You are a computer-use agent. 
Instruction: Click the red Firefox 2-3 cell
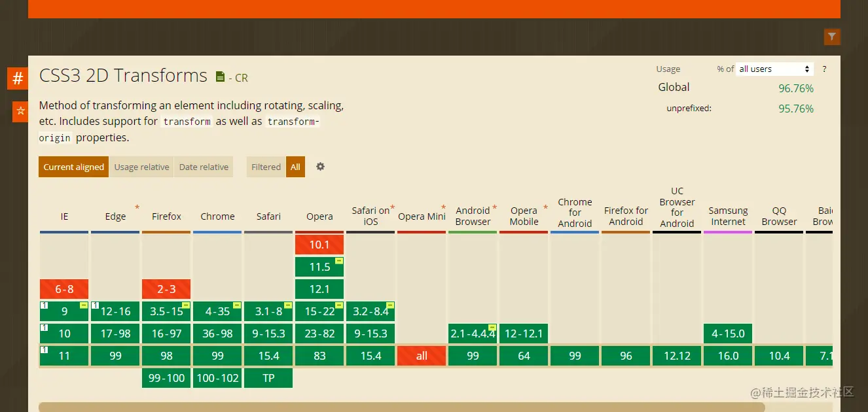point(166,289)
